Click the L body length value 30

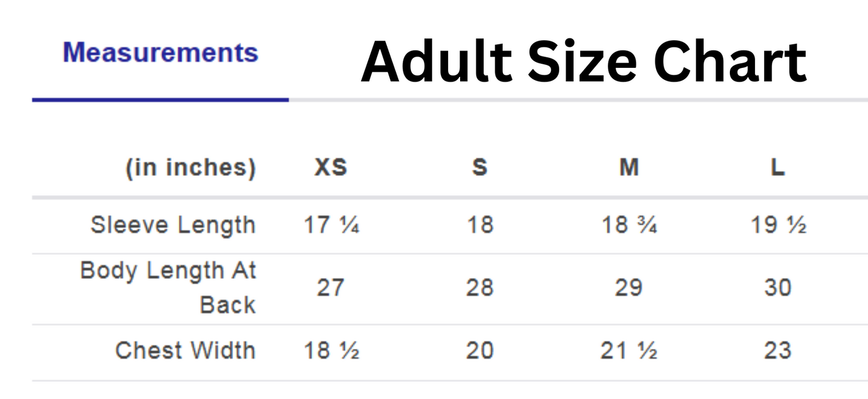click(777, 288)
